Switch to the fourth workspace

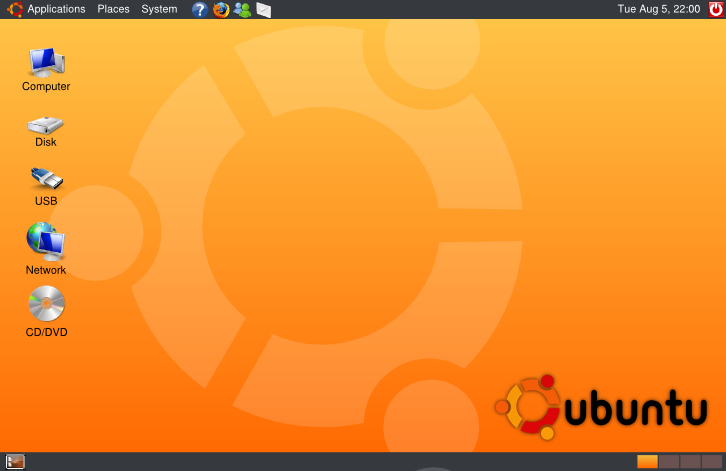pyautogui.click(x=712, y=462)
